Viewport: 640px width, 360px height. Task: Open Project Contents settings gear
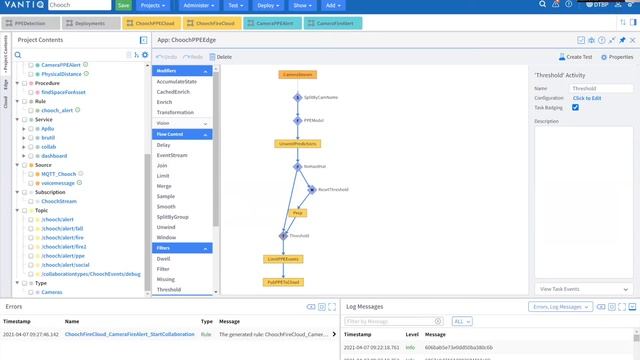coord(145,55)
